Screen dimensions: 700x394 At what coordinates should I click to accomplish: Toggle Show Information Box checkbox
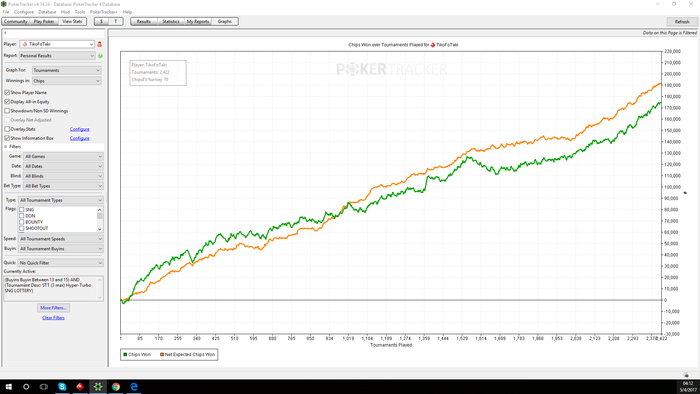[7, 138]
